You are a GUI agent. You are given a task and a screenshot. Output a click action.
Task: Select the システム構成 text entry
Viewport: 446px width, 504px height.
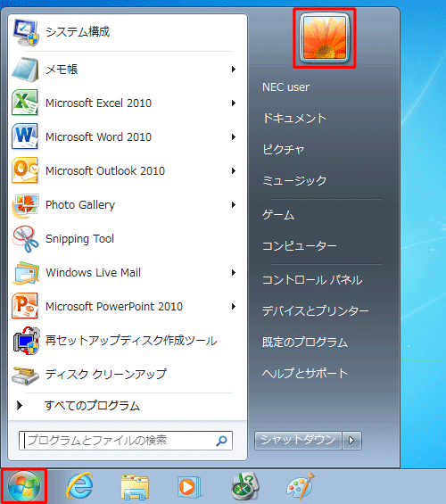(78, 32)
